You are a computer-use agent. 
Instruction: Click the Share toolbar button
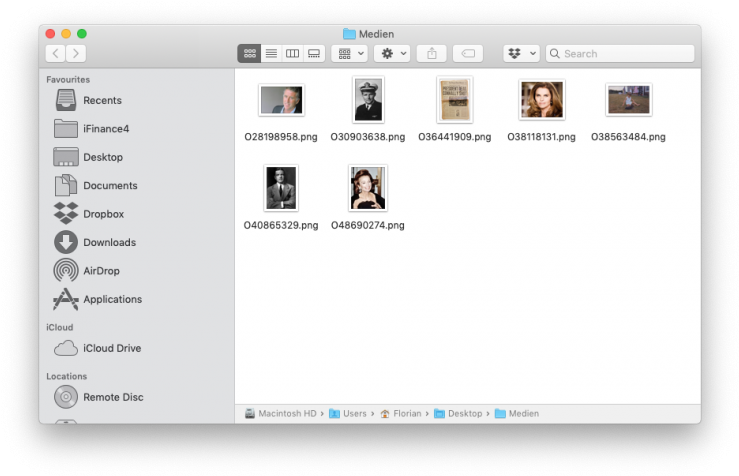pyautogui.click(x=432, y=54)
